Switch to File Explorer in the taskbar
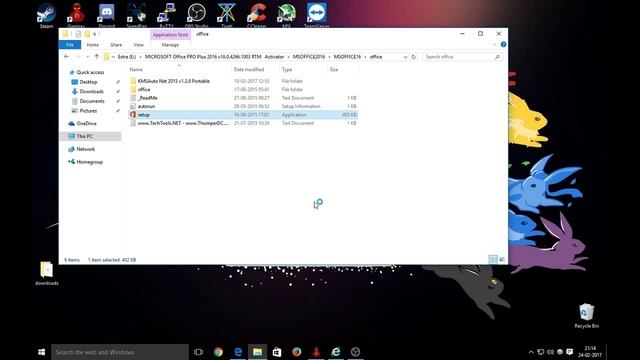640x360 pixels. pos(258,352)
